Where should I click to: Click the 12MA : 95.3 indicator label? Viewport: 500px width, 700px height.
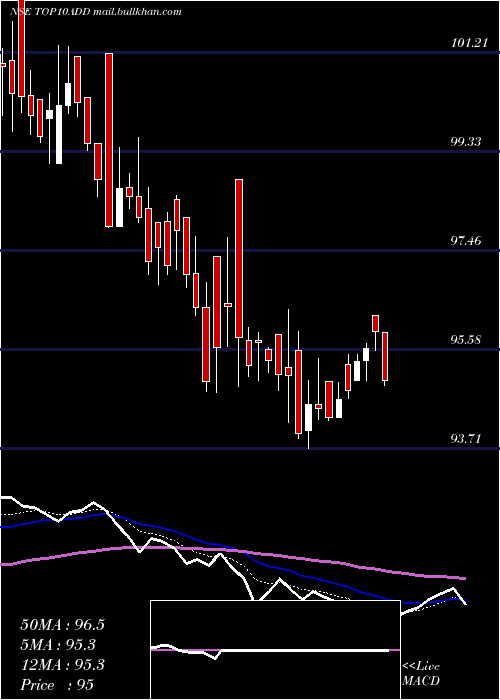62,665
